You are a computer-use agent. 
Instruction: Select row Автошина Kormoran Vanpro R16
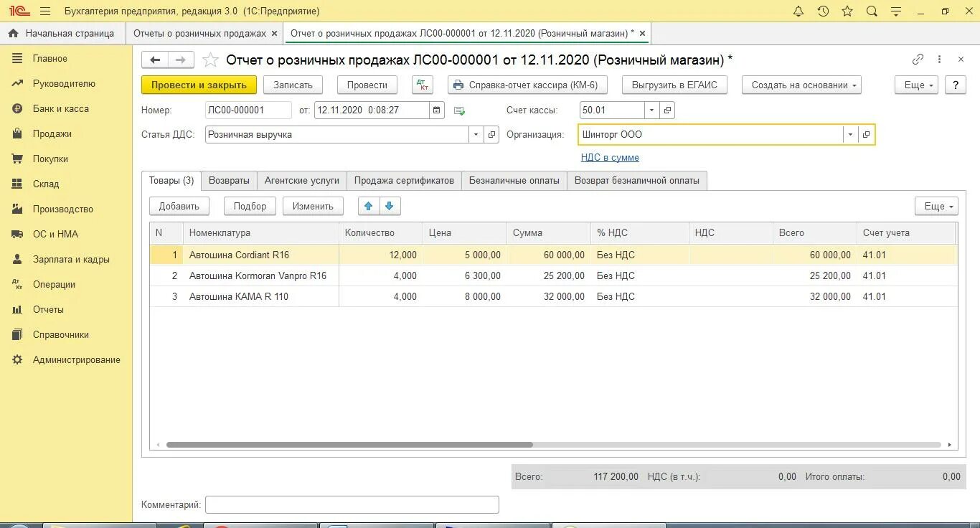point(553,275)
